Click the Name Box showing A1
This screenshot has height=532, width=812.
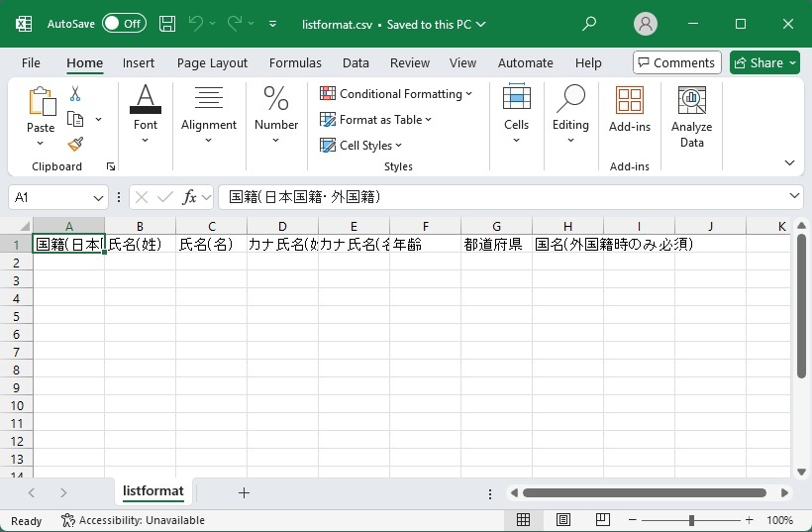[50, 197]
